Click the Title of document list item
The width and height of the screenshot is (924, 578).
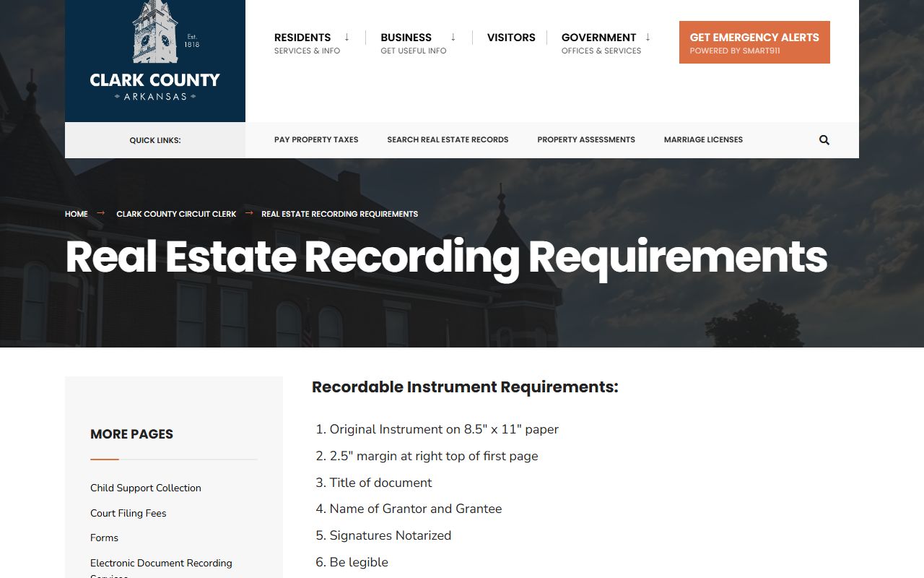[x=380, y=483]
